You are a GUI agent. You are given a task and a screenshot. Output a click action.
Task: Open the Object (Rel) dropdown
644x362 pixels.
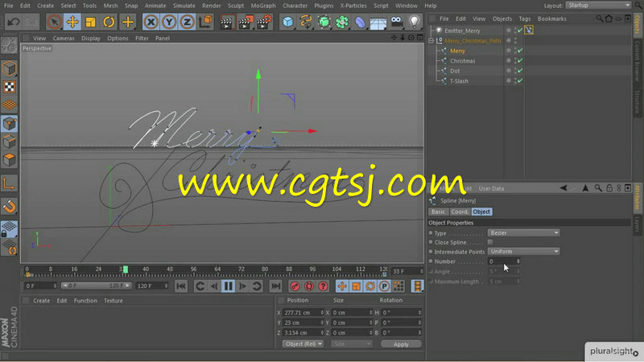point(303,344)
